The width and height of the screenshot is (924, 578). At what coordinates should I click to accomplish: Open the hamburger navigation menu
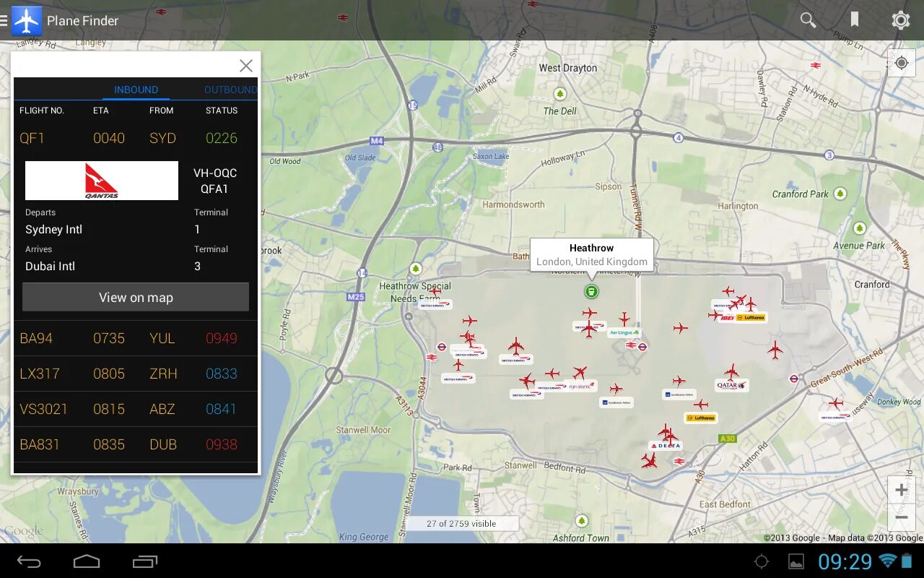[4, 20]
